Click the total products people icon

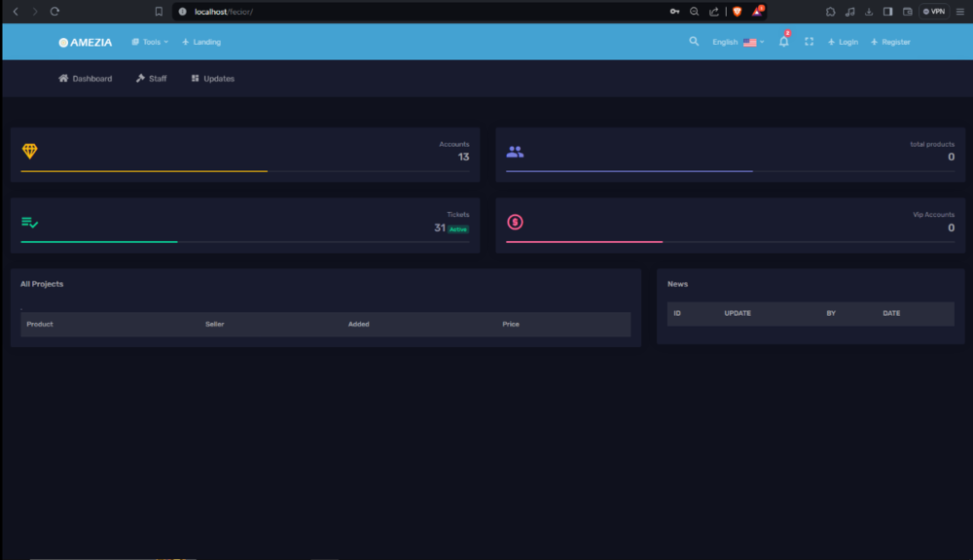pos(515,152)
